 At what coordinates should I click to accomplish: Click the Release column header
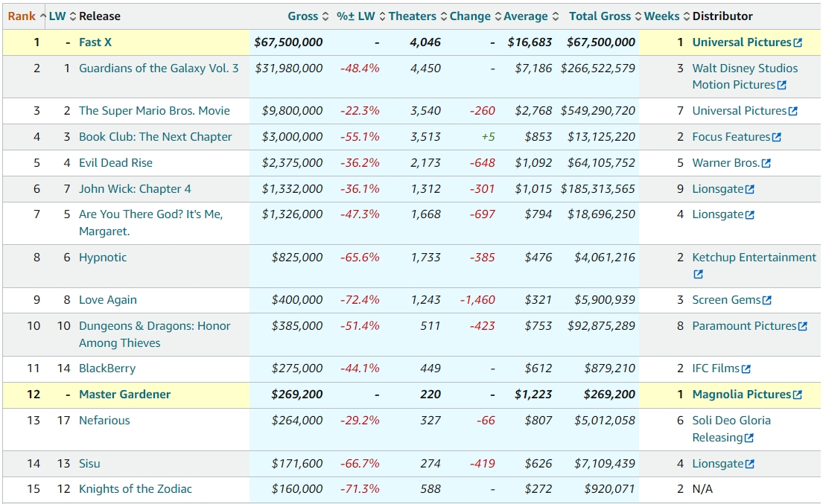pyautogui.click(x=100, y=16)
